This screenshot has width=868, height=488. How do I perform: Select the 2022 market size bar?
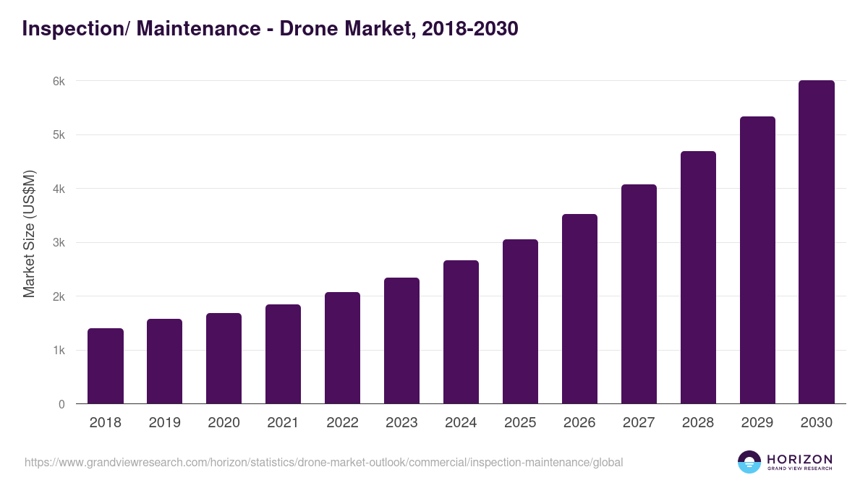click(343, 348)
